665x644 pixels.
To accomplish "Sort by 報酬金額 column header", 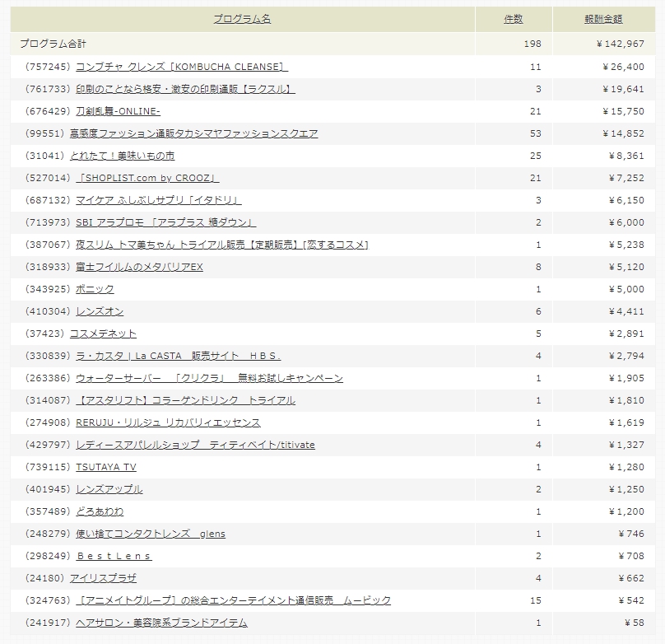I will click(603, 19).
